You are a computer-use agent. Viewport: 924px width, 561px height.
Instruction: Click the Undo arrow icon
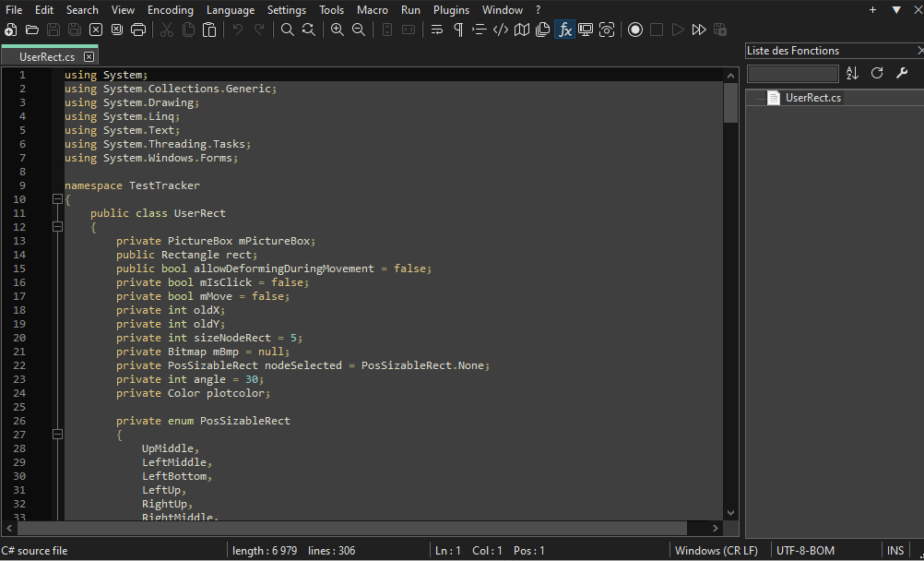click(238, 30)
